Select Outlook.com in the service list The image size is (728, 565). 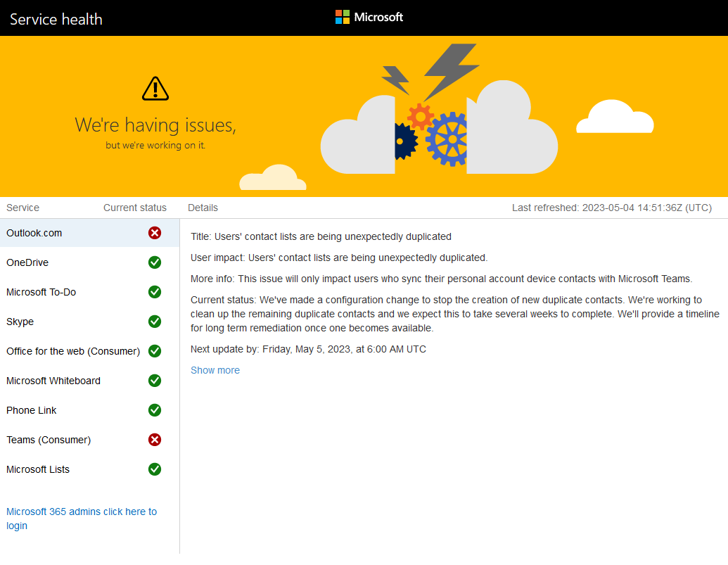point(37,233)
